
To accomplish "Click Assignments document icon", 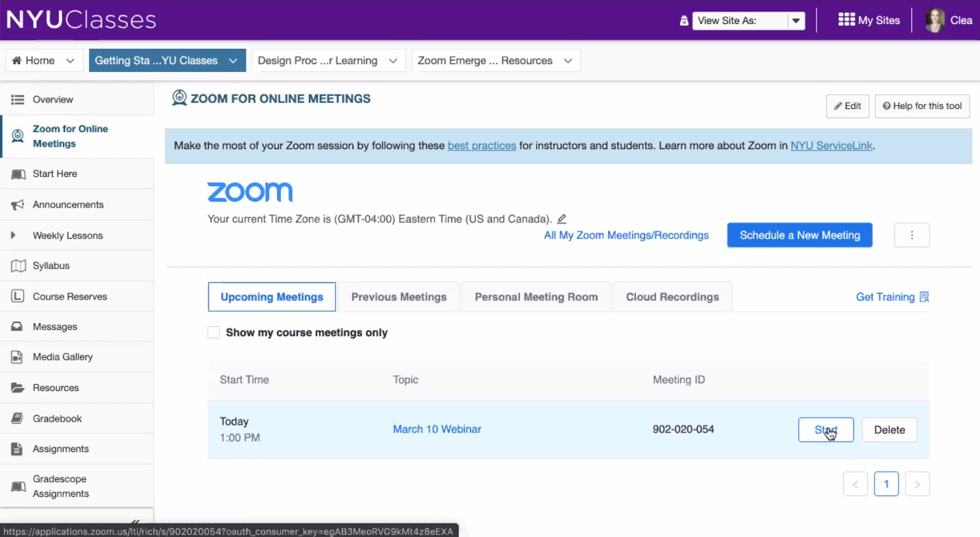I will [18, 449].
